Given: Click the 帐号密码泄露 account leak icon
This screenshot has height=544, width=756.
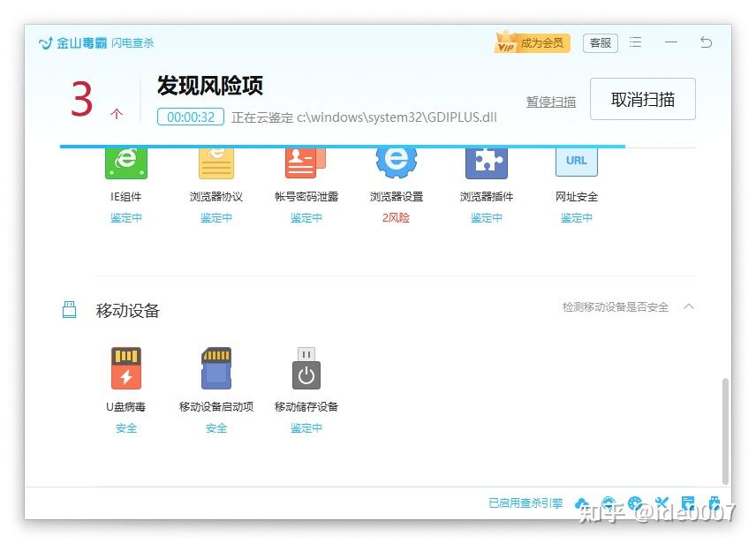Looking at the screenshot, I should (306, 162).
